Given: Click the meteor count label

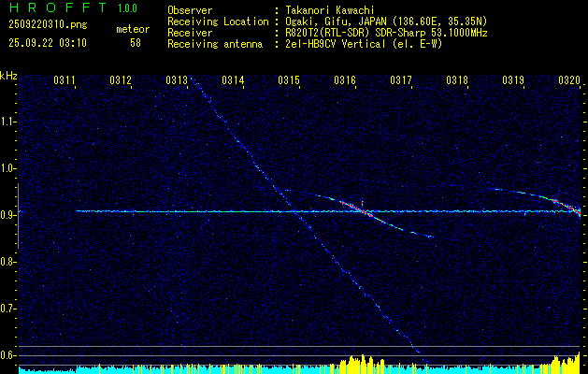Looking at the screenshot, I should [133, 30].
